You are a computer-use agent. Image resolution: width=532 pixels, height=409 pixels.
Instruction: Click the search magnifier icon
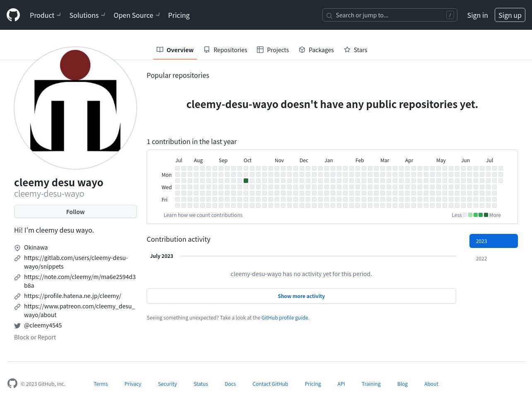[329, 15]
